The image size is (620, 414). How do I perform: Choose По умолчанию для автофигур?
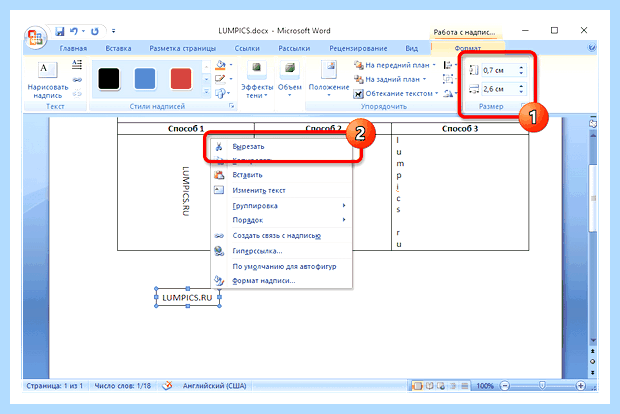(x=282, y=267)
